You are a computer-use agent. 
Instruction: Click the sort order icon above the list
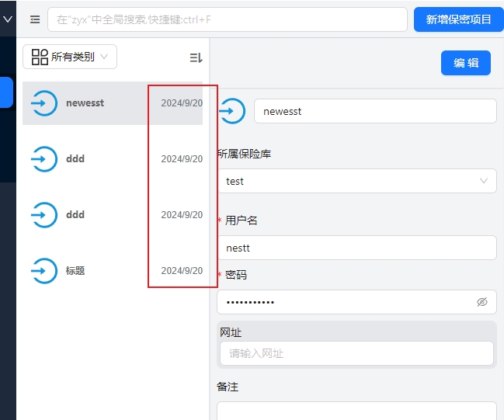click(x=196, y=57)
